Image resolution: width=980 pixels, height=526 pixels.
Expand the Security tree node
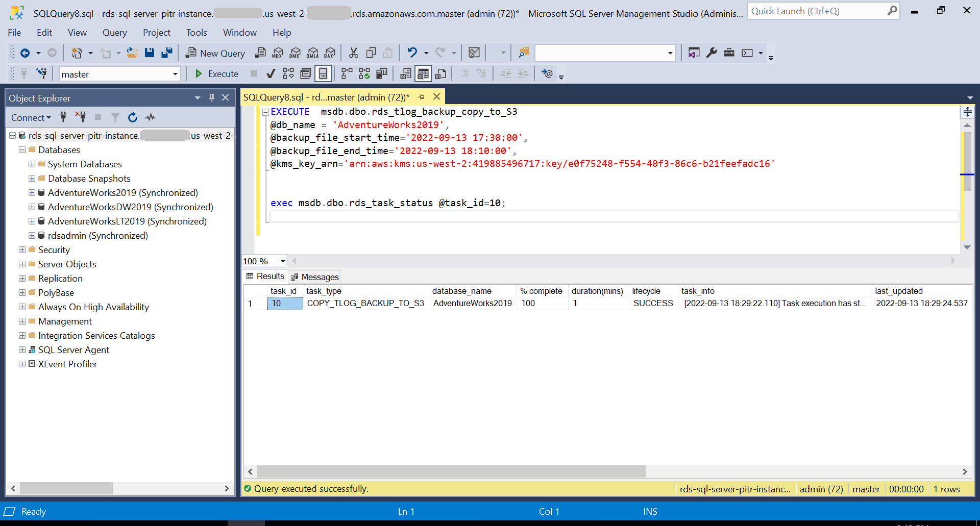[21, 249]
